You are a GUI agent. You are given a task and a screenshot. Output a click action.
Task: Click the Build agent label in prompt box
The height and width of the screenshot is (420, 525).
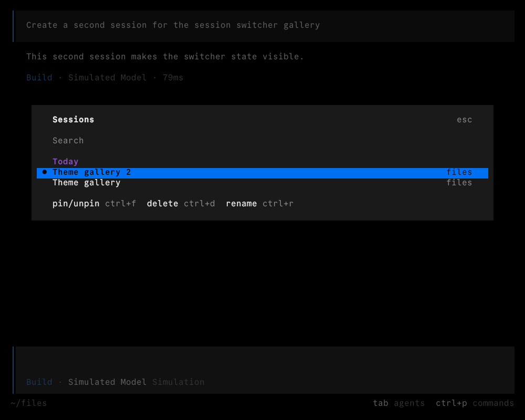(39, 382)
